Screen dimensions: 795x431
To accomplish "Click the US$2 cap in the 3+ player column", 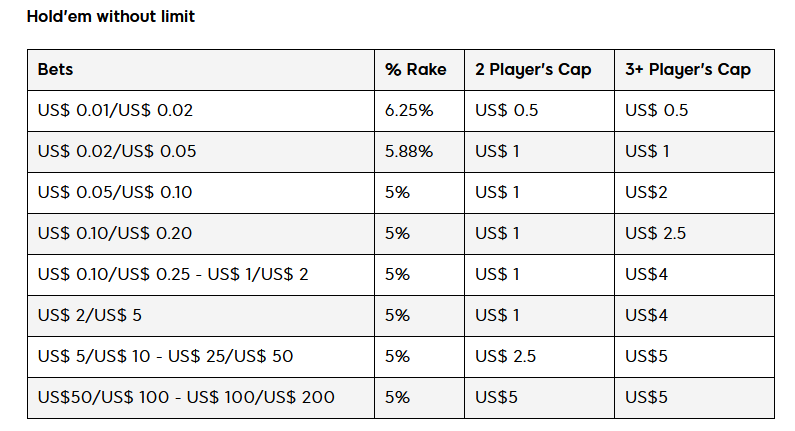I will coord(647,193).
